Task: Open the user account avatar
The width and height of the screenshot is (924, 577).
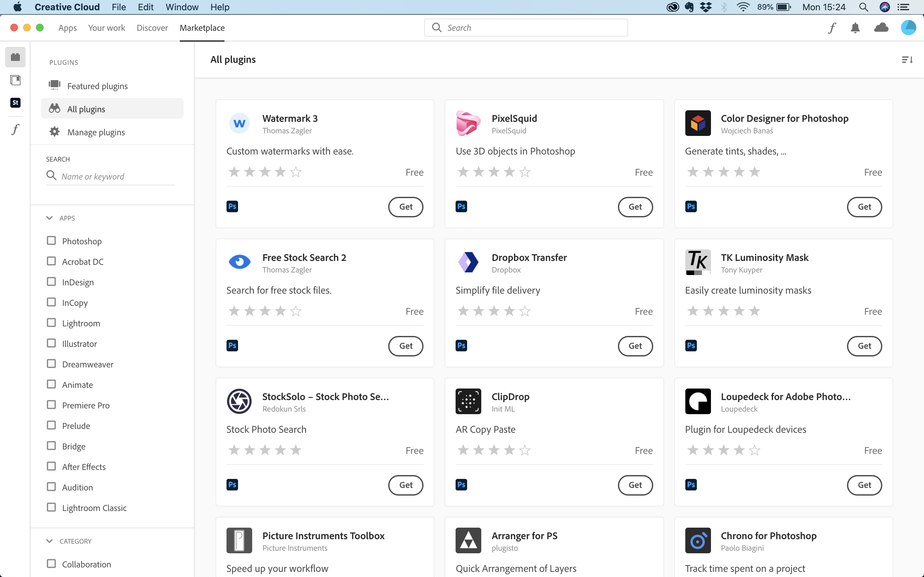Action: [x=908, y=28]
